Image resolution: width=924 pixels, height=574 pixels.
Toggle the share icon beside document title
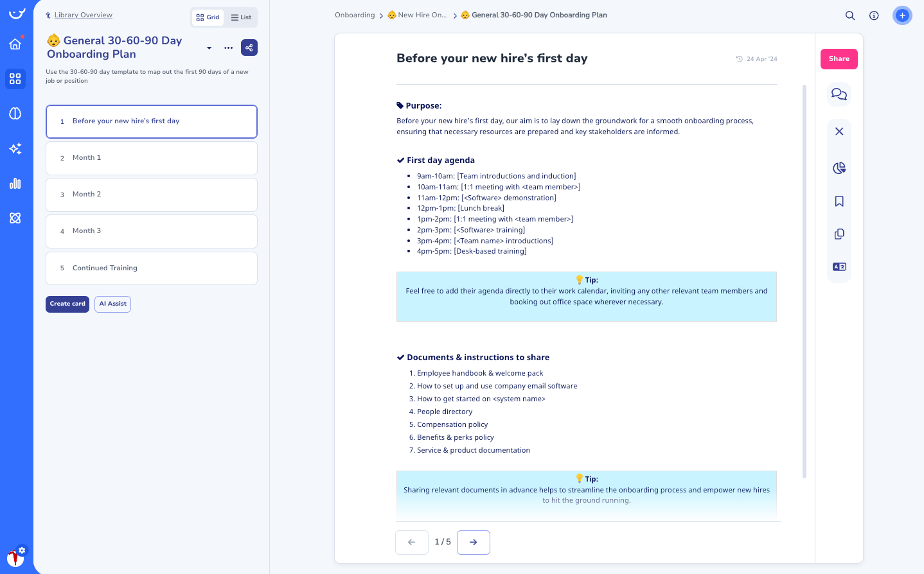tap(249, 47)
